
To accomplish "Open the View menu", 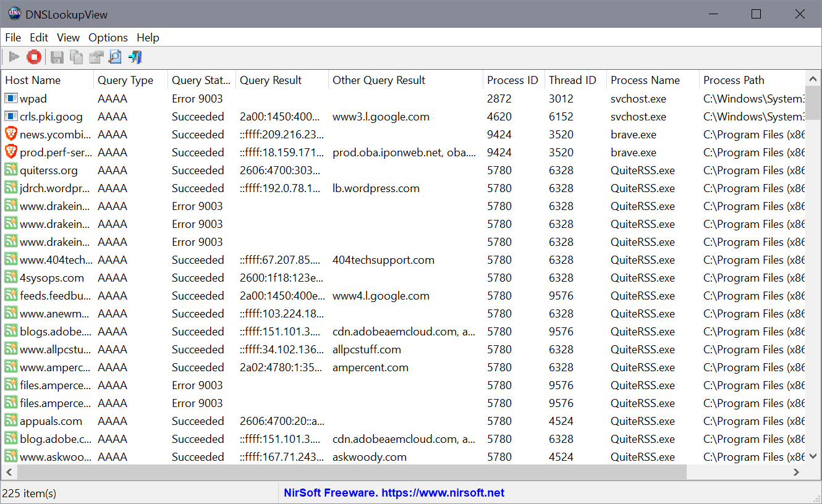I will [69, 38].
